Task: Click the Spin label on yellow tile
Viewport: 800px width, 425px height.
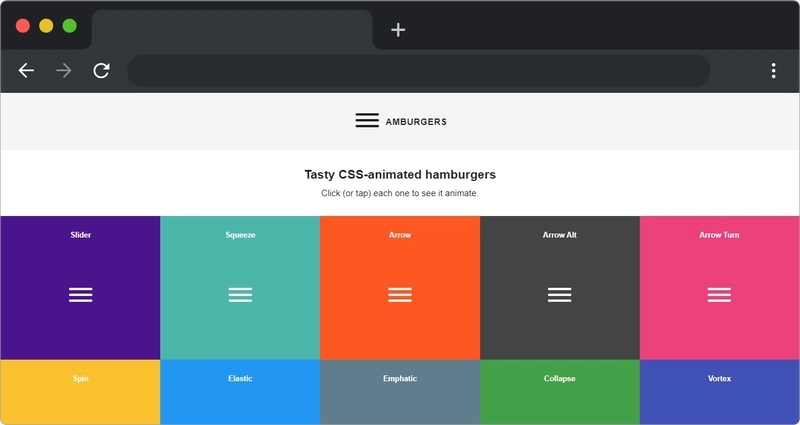Action: point(81,379)
